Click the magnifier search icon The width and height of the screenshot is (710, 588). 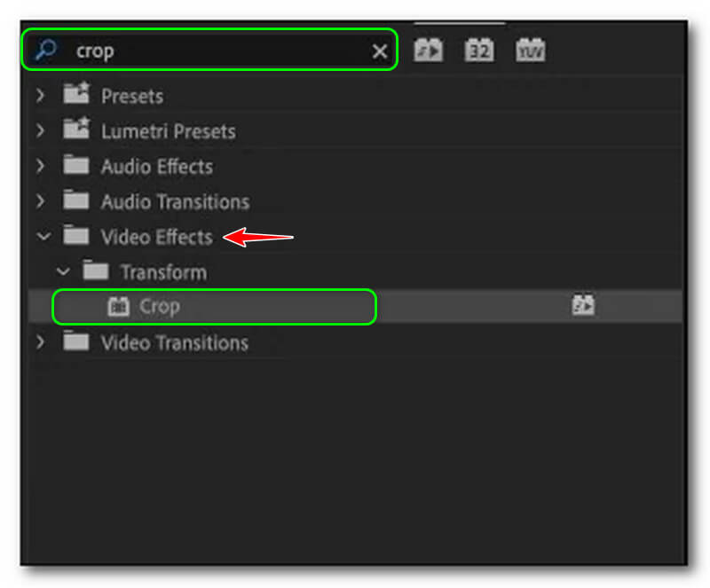pyautogui.click(x=44, y=51)
